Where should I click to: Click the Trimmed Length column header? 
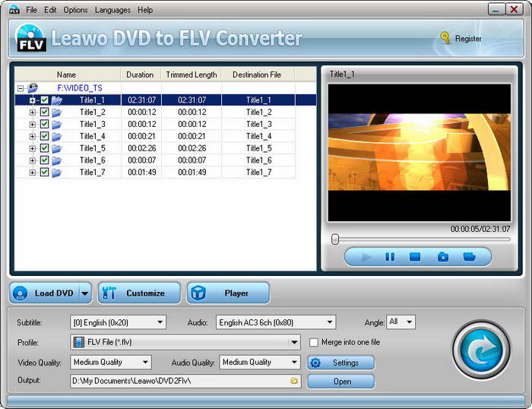click(192, 75)
